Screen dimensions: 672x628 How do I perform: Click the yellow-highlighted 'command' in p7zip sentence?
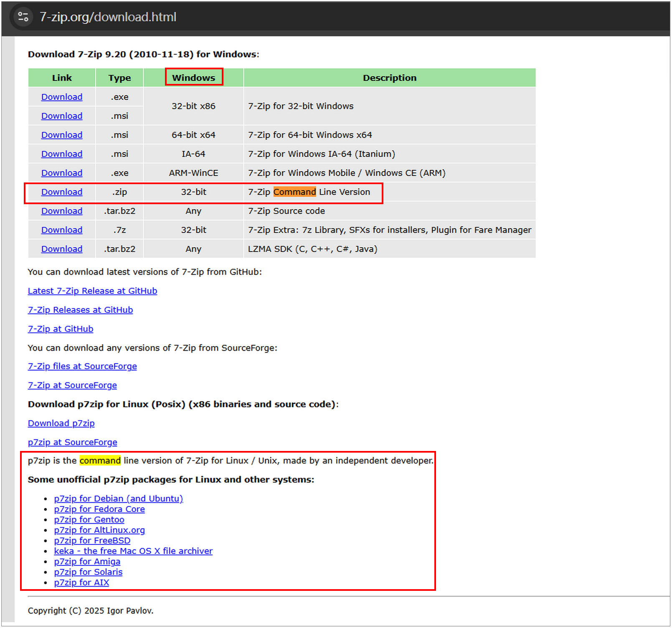[x=100, y=461]
